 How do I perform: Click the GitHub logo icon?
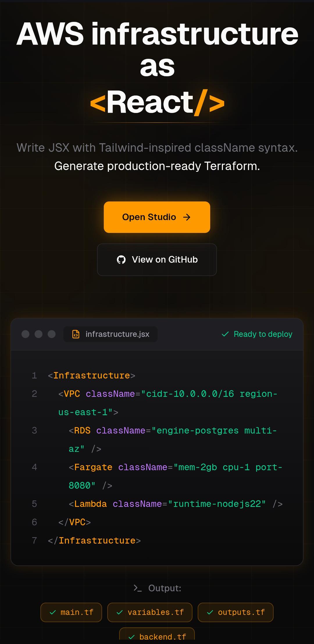122,259
